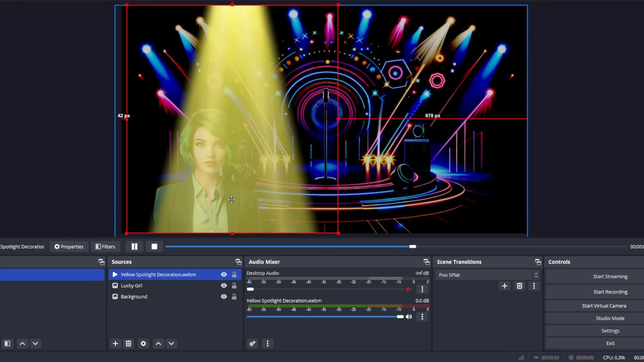The height and width of the screenshot is (362, 644).
Task: Add a scene transition with plus icon
Action: [x=505, y=286]
